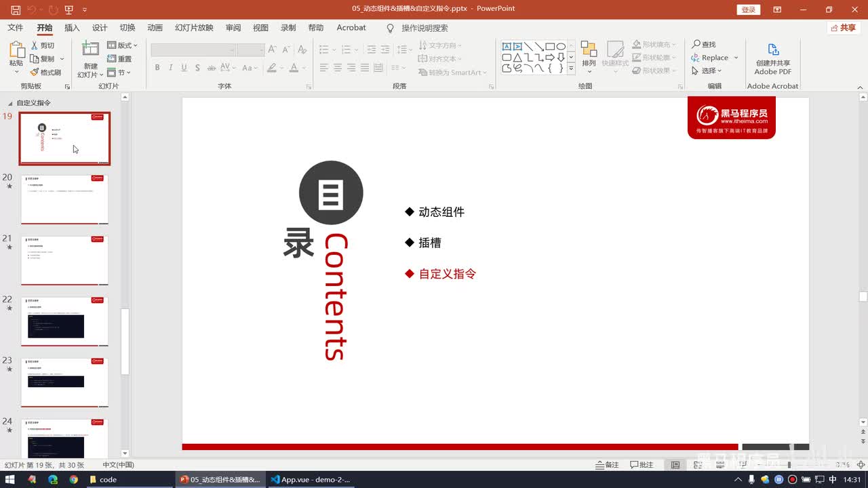
Task: Reset the slide with 重置
Action: pos(120,59)
